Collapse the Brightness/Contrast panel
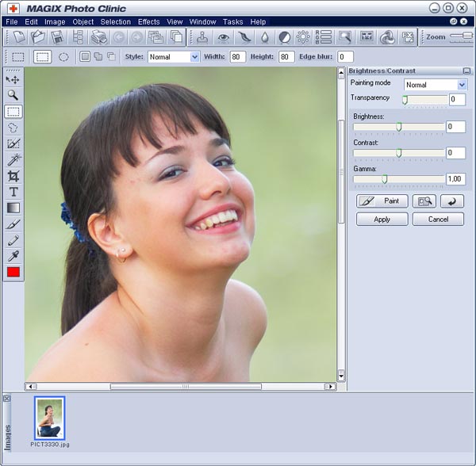The width and height of the screenshot is (476, 466). coord(467,71)
